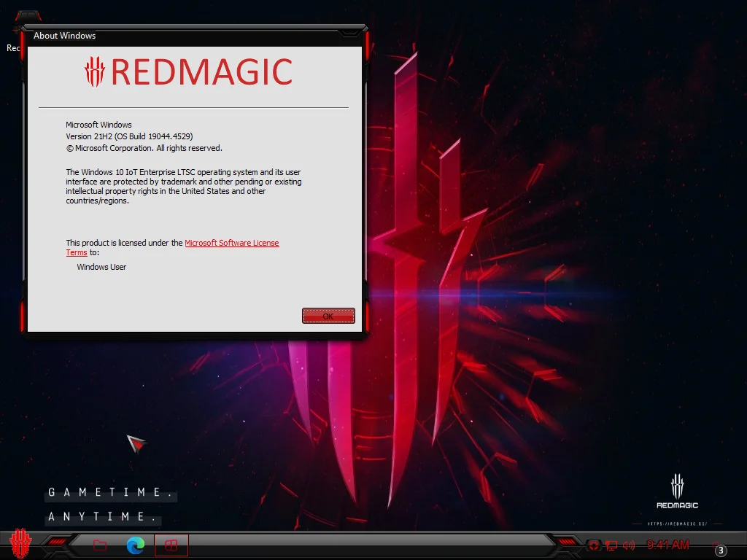The image size is (747, 560).
Task: Select the active winver taskbar button
Action: pos(171,545)
